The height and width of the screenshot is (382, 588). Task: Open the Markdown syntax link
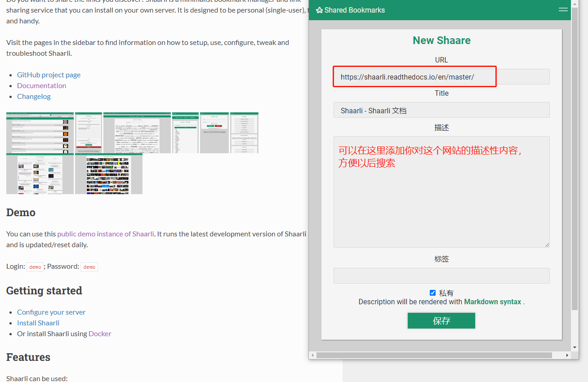[492, 302]
